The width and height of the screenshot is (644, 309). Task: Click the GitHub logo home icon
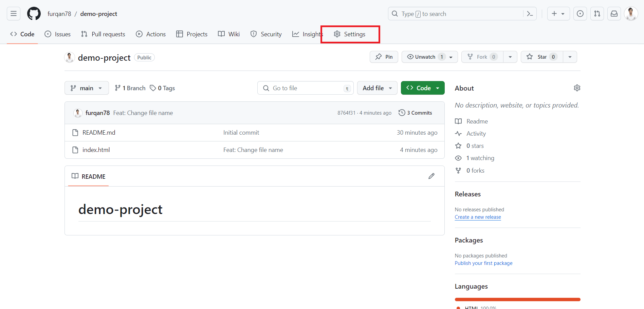click(x=34, y=14)
